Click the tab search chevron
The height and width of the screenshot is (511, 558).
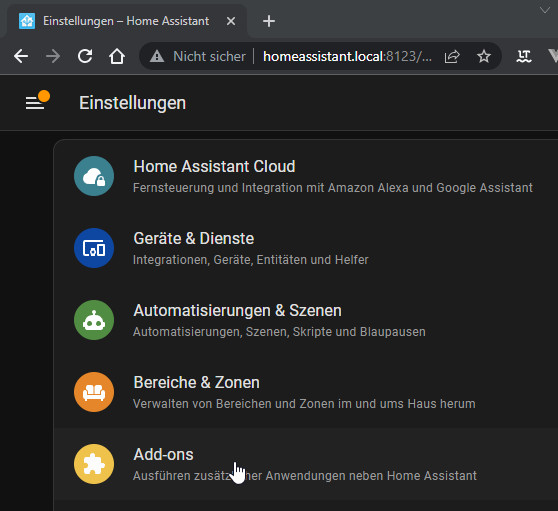click(544, 10)
